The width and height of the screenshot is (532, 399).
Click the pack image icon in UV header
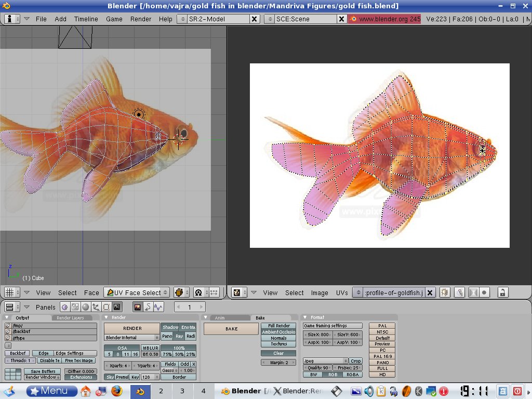(x=445, y=292)
